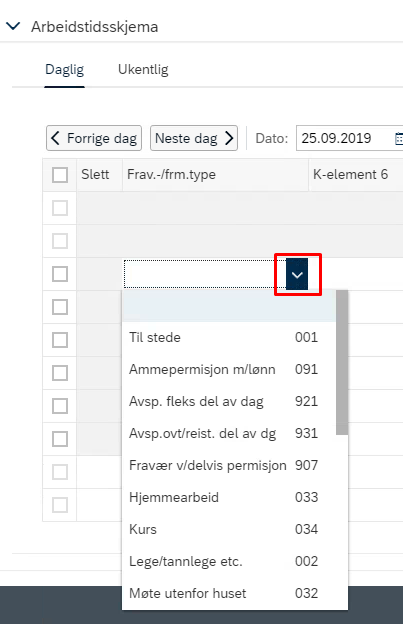Choose Avsp. fleks del av dag
403x624 pixels.
(x=229, y=401)
